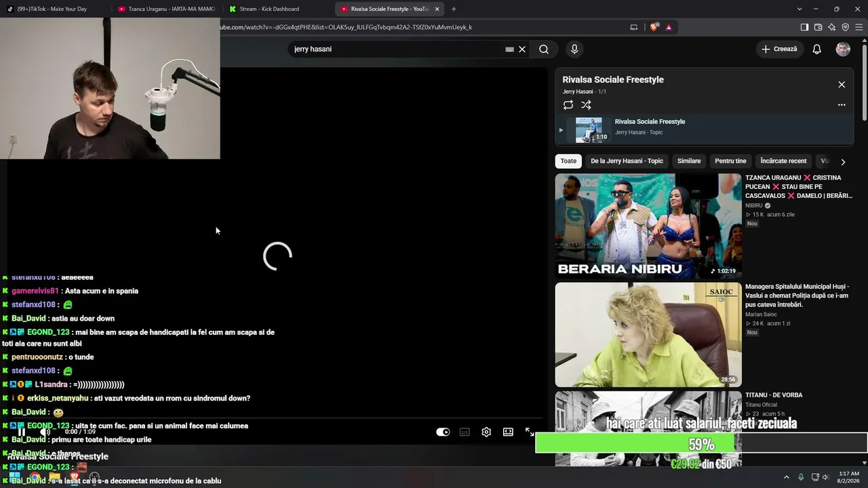Open the Tzanca Uraganu Cristina Pucean video title
This screenshot has width=868, height=488.
799,186
